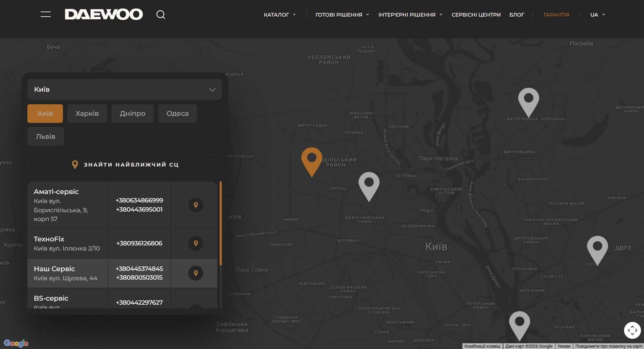Click the Daewoo logo
Viewport: 644px width, 349px height.
pyautogui.click(x=104, y=14)
